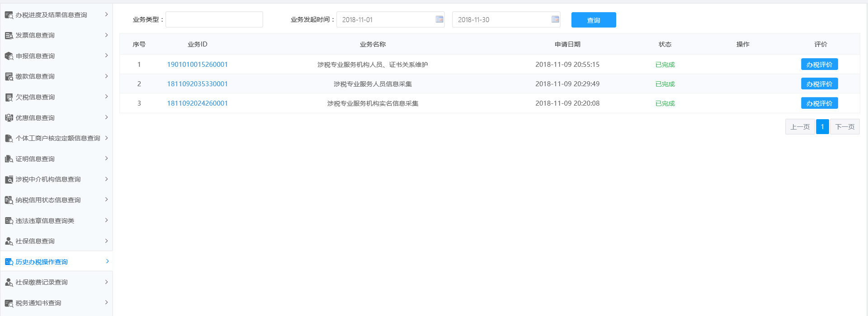Click the 证明信息查询 sidebar icon
868x316 pixels.
click(x=9, y=159)
